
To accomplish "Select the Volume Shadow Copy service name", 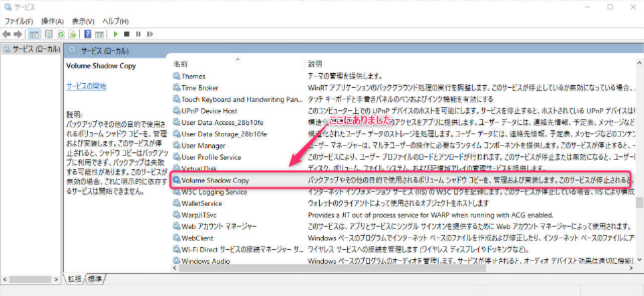I will pos(215,180).
